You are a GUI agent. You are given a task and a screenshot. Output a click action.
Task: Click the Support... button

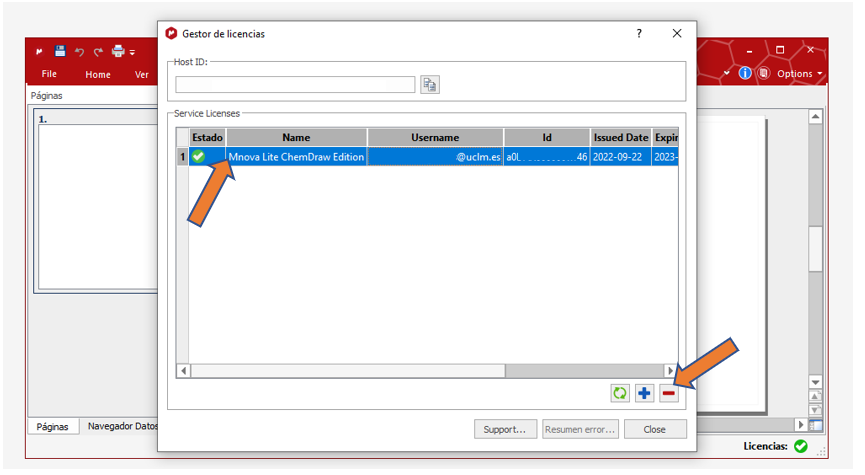click(505, 429)
